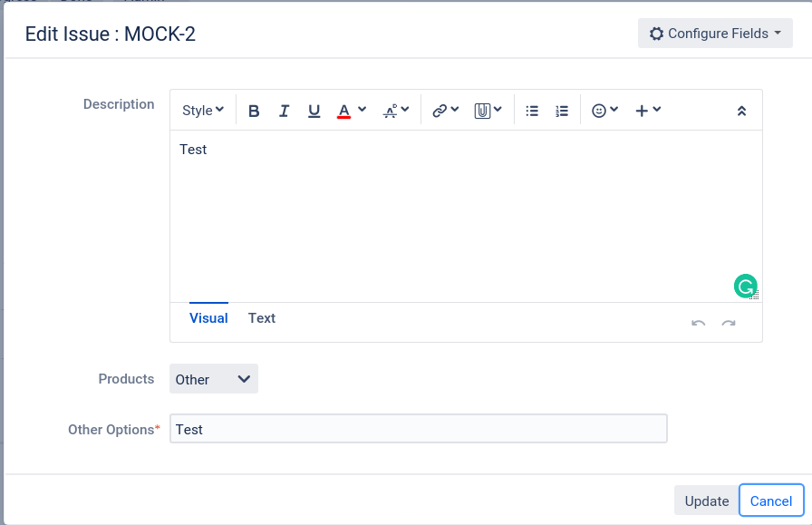Click the Description field label
This screenshot has width=812, height=525.
(x=119, y=104)
